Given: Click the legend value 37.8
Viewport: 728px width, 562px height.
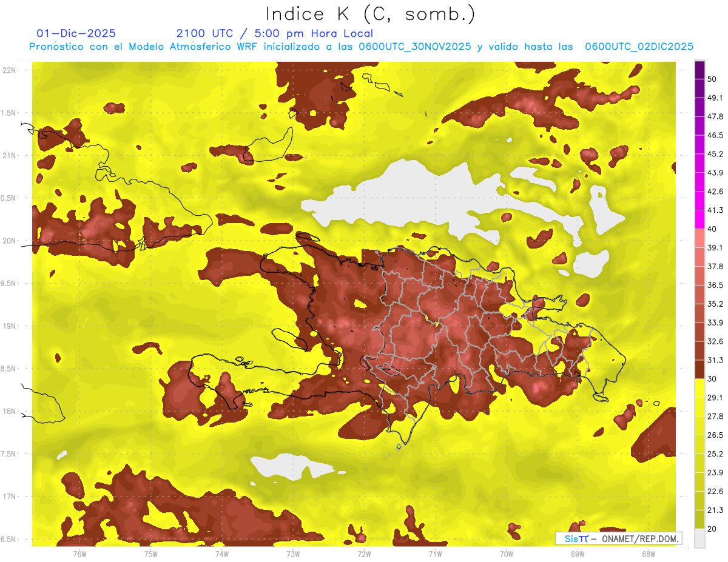Looking at the screenshot, I should [715, 267].
